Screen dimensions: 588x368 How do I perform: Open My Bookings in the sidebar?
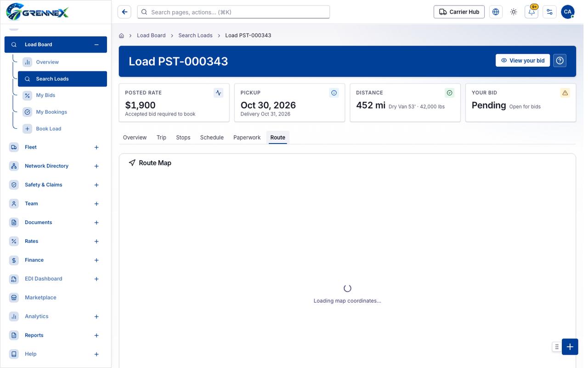coord(62,112)
